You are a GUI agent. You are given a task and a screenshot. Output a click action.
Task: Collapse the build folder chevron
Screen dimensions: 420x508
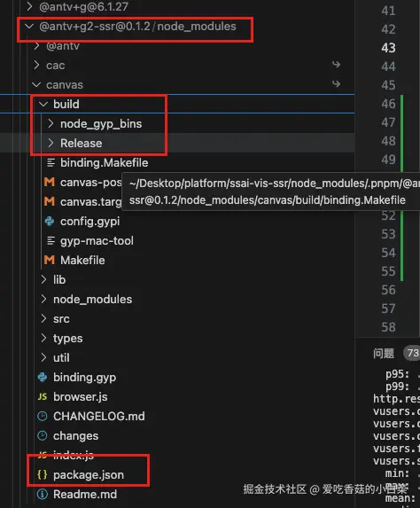[43, 104]
